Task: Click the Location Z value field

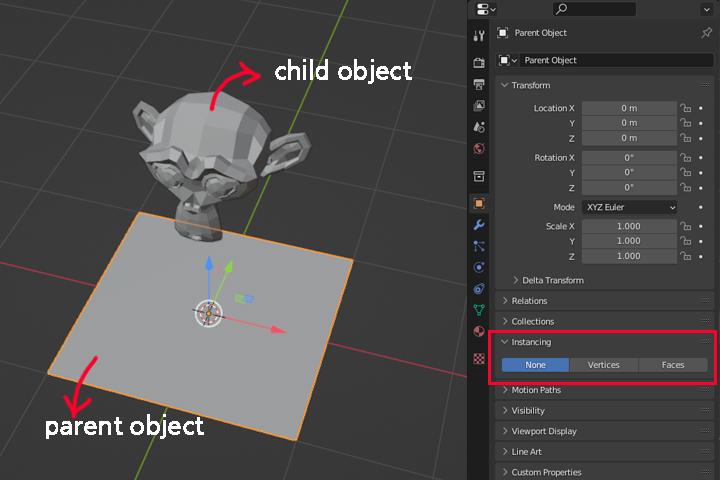Action: point(630,138)
